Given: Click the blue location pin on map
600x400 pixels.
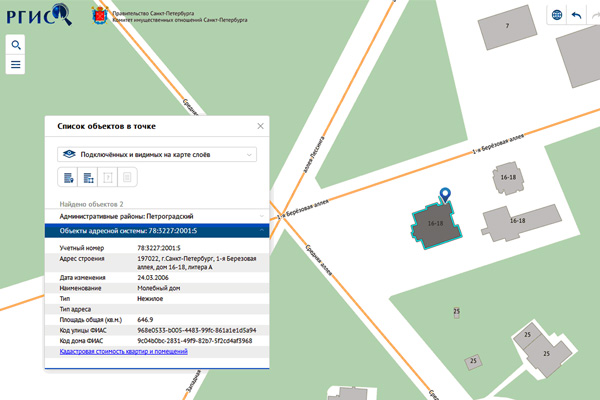Looking at the screenshot, I should point(445,195).
